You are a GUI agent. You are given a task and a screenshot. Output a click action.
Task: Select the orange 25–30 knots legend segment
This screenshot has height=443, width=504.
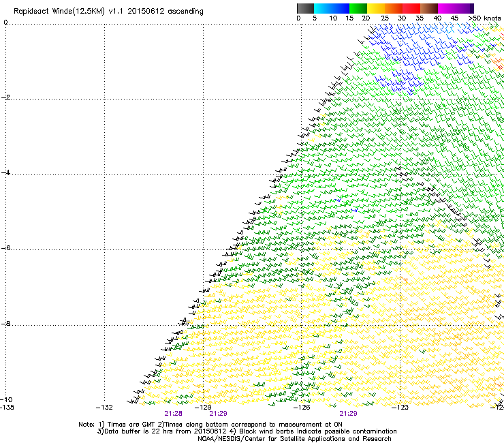click(x=394, y=8)
